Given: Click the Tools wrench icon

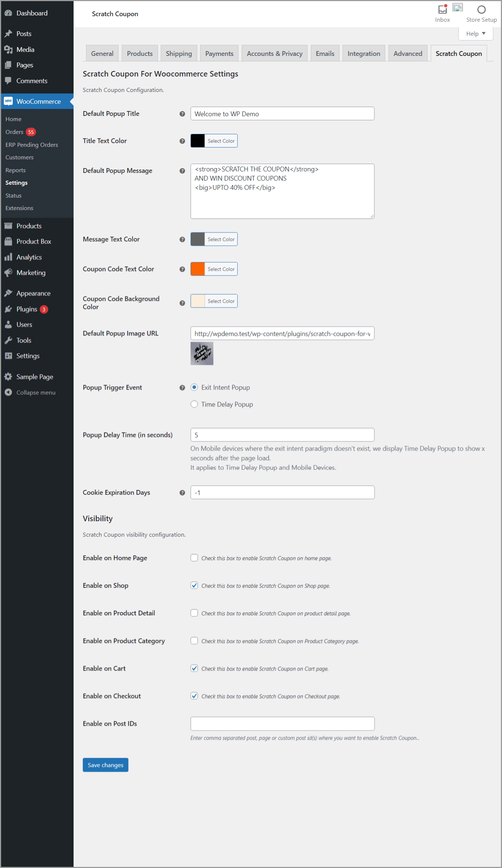Looking at the screenshot, I should coord(8,340).
